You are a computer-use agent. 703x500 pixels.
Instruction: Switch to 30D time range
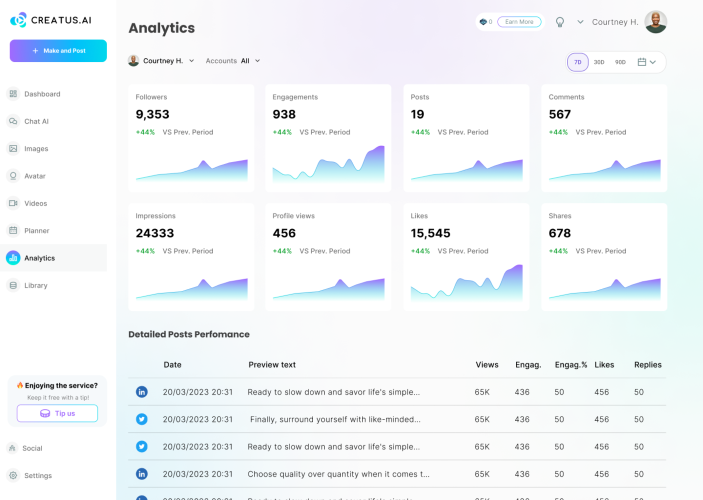599,62
